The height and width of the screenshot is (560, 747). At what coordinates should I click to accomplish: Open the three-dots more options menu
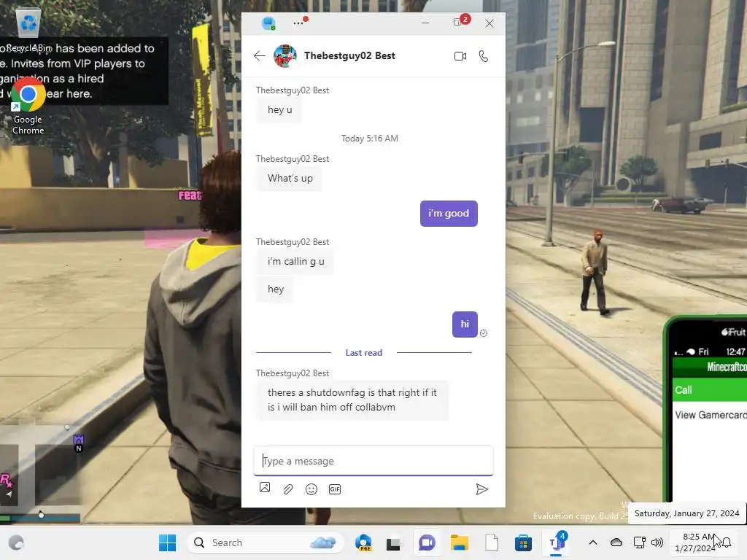click(298, 23)
